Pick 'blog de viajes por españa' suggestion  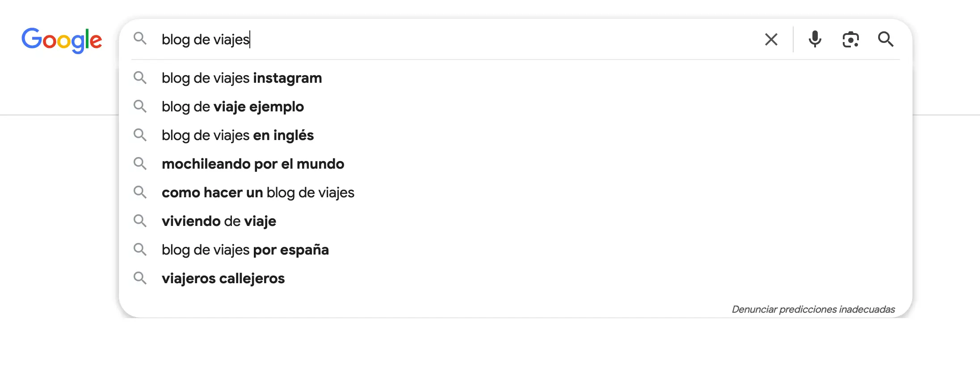pyautogui.click(x=515, y=250)
